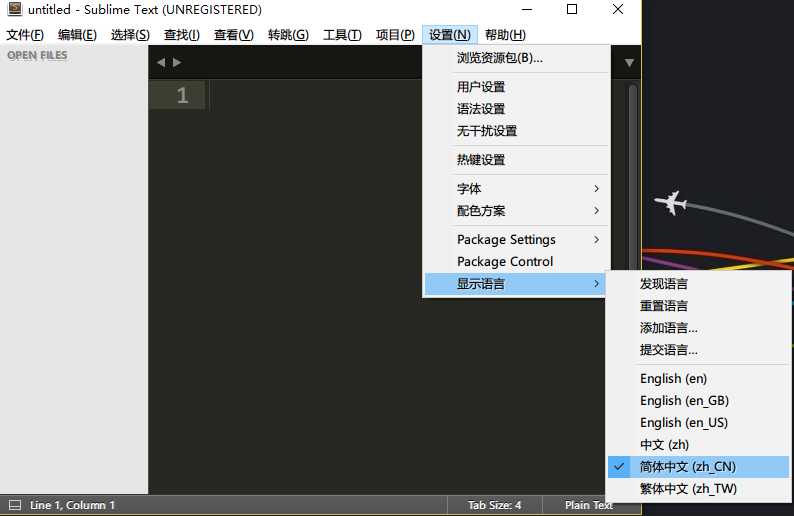Viewport: 794px width, 516px height.
Task: Choose 添加语言... option
Action: [x=698, y=328]
